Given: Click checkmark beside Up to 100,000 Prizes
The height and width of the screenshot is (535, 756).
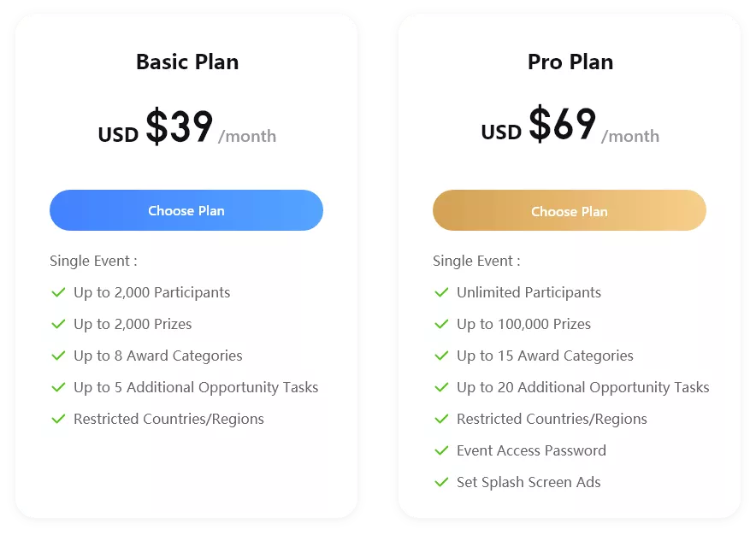Looking at the screenshot, I should click(x=441, y=324).
